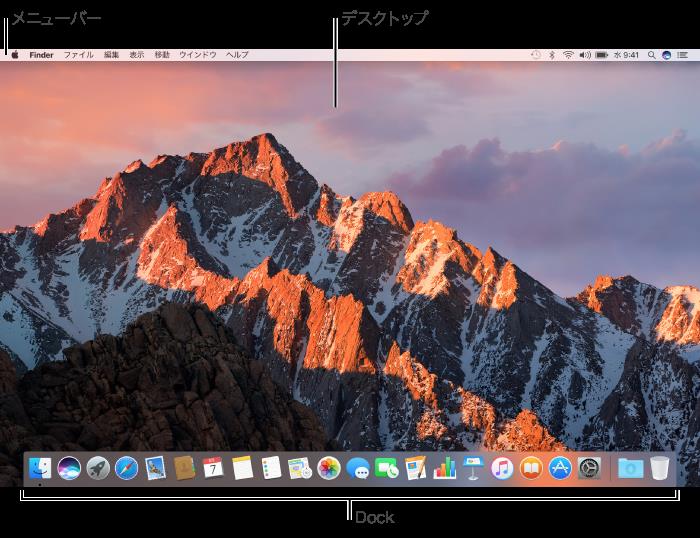Click the Spotlight search magnifier

(x=651, y=55)
